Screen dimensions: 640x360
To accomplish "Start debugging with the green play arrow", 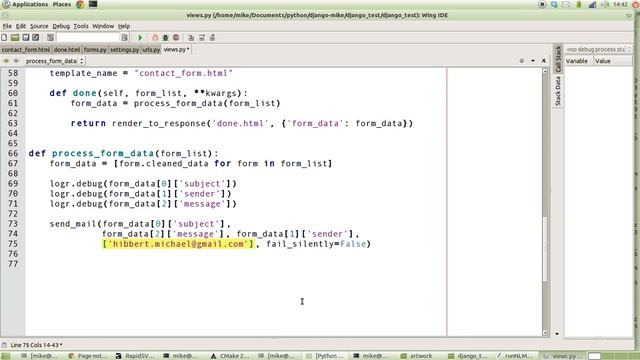I will tap(140, 38).
